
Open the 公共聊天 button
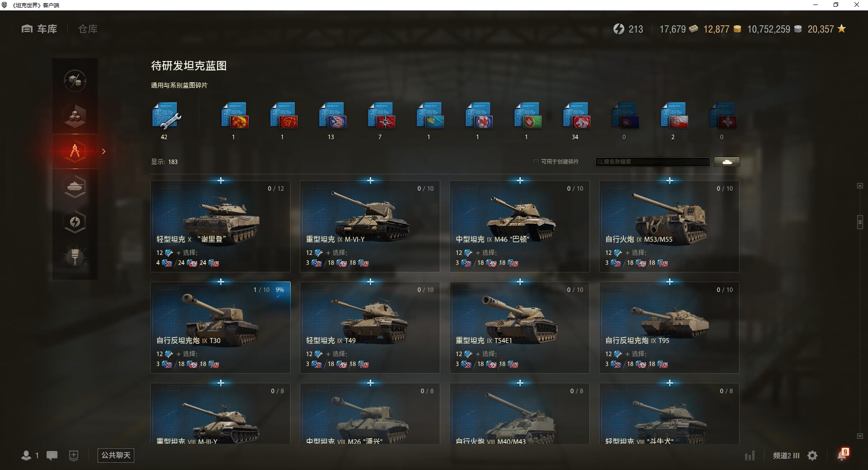(116, 455)
